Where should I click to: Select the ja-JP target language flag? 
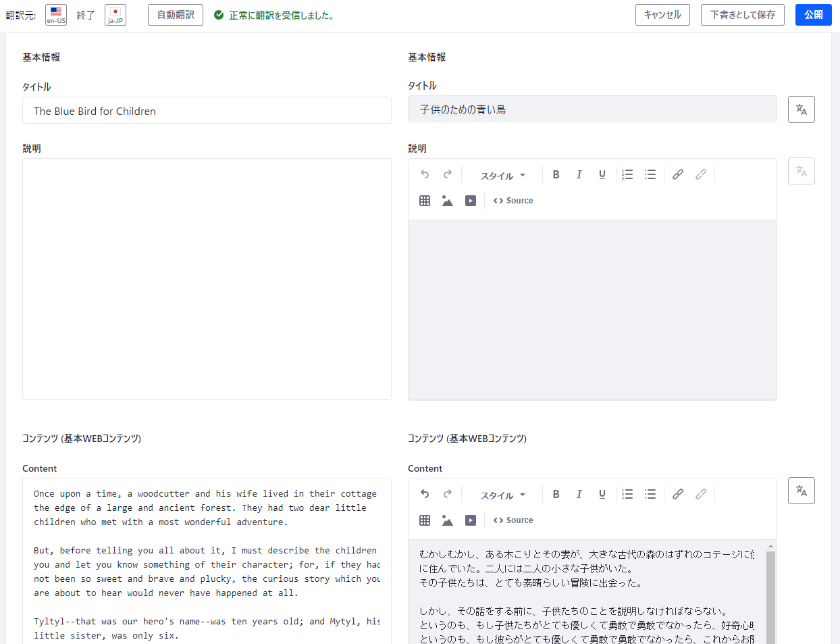(x=115, y=15)
